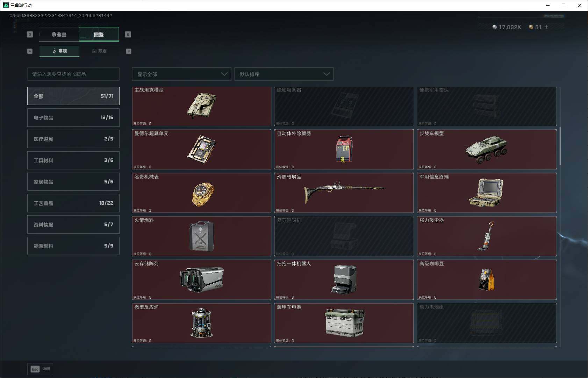Click the 火箭燃料 fuel canister icon
Viewport: 588px width, 378px height.
point(201,236)
